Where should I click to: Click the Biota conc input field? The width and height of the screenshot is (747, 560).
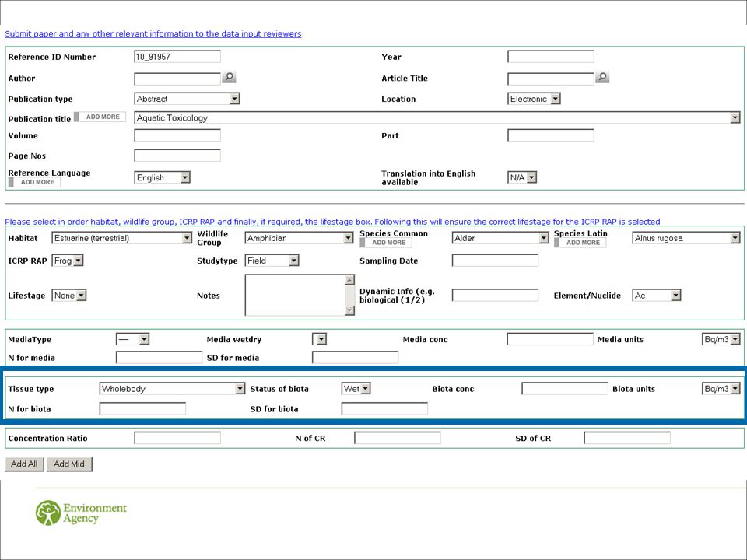coord(565,389)
